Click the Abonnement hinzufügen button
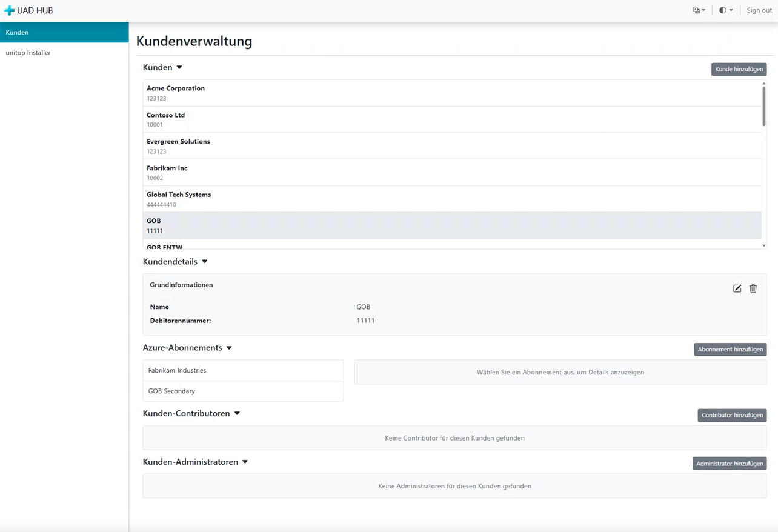 [730, 350]
